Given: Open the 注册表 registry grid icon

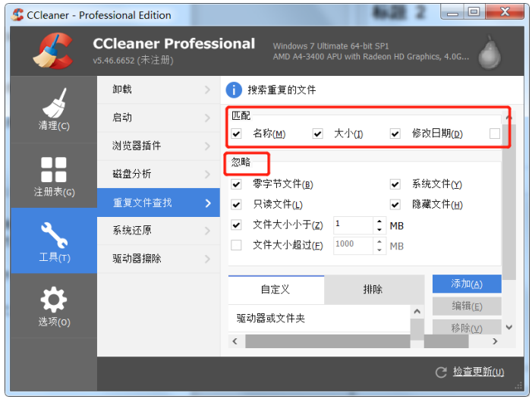Looking at the screenshot, I should click(53, 176).
